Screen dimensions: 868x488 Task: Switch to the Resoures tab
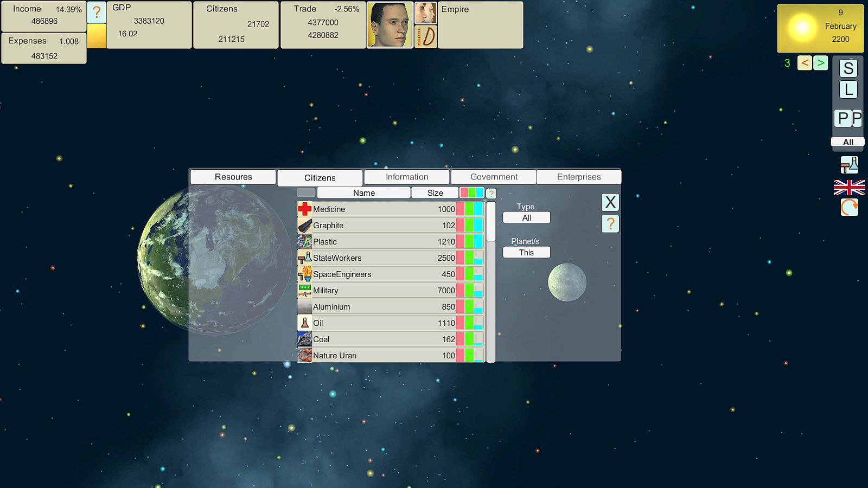233,177
